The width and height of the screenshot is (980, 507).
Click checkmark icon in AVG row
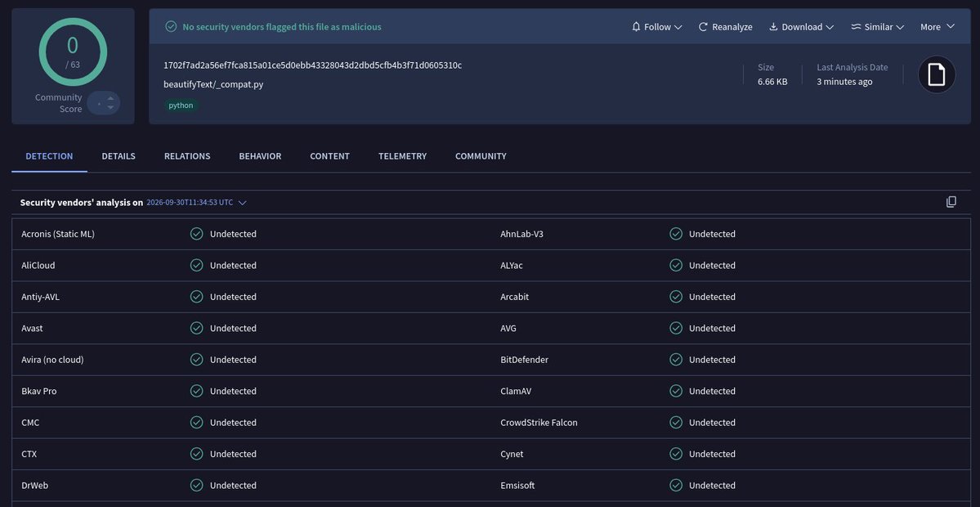pos(676,328)
